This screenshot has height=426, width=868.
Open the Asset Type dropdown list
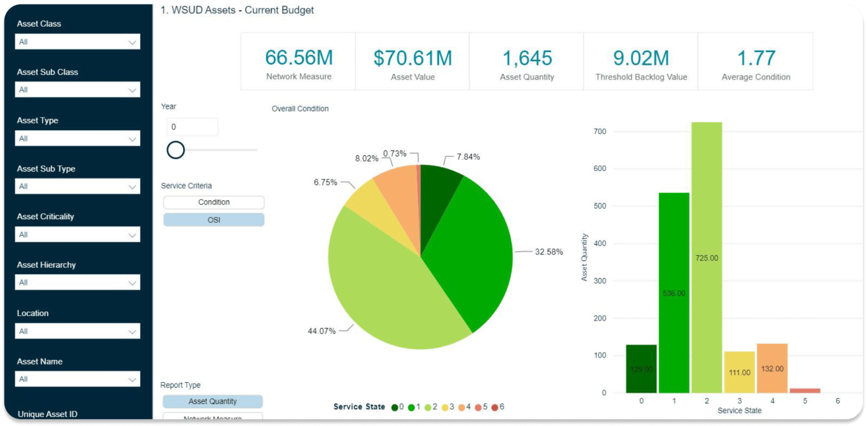tap(77, 137)
